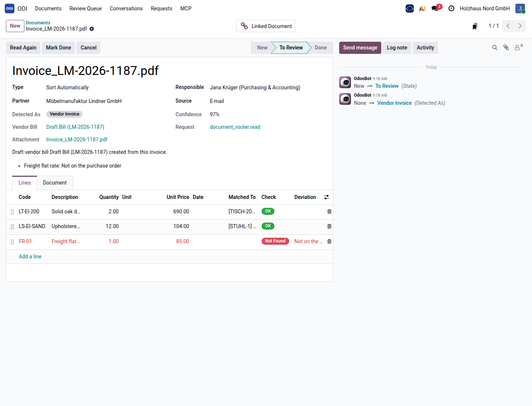Delete the FR-01 freight line
Screen dimensions: 532x406
[329, 241]
